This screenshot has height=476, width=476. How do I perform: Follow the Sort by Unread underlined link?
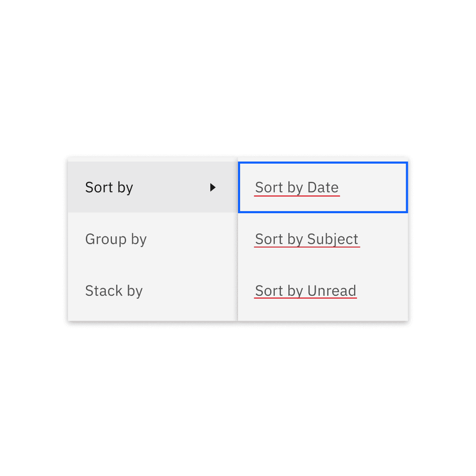[x=305, y=290]
